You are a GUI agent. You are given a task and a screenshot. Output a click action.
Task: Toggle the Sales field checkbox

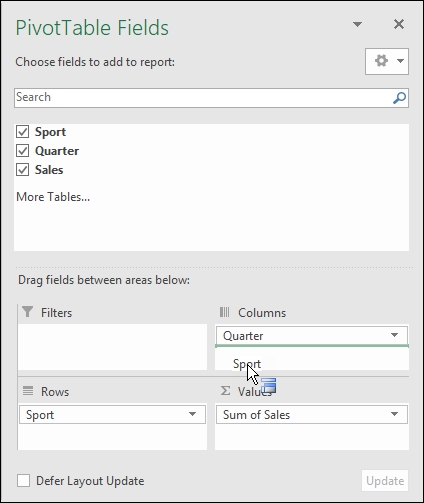pyautogui.click(x=23, y=170)
